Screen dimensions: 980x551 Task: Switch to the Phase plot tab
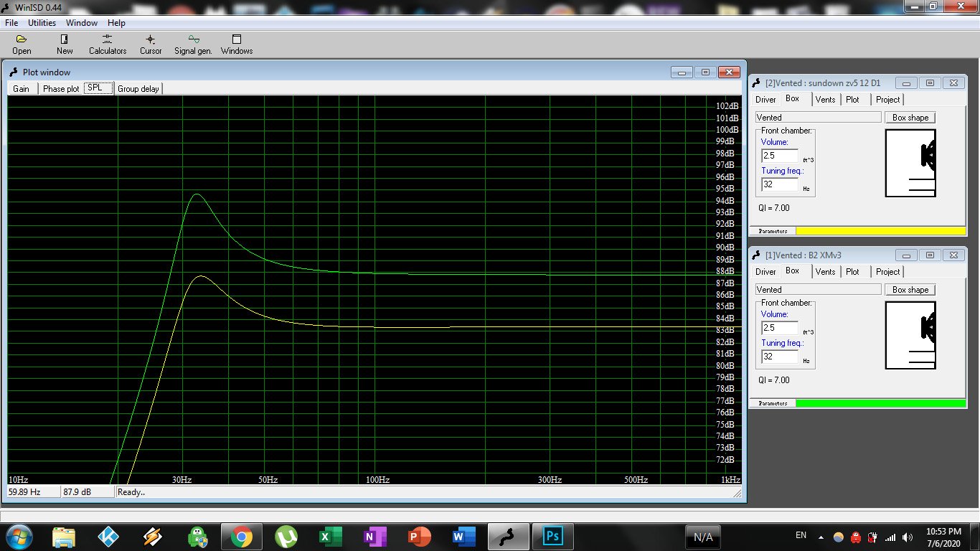coord(61,89)
